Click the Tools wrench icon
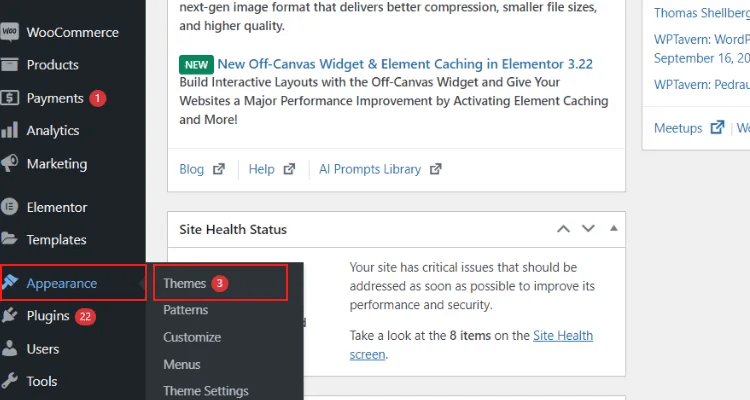Screen dimensions: 750x400 coord(9,381)
